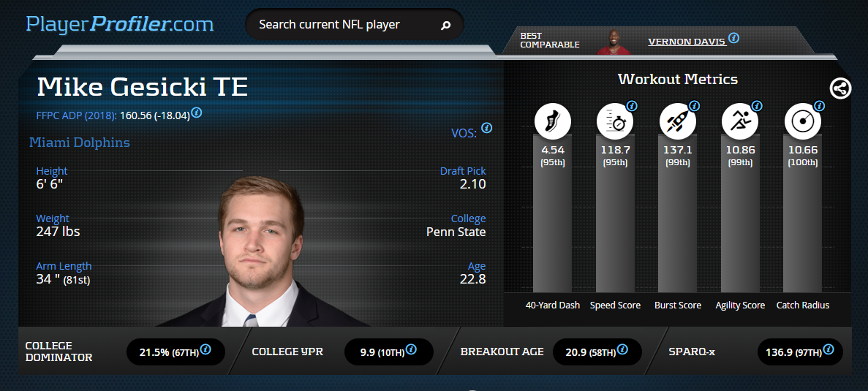Open Breakout Age info icon
This screenshot has height=391, width=868.
(622, 349)
